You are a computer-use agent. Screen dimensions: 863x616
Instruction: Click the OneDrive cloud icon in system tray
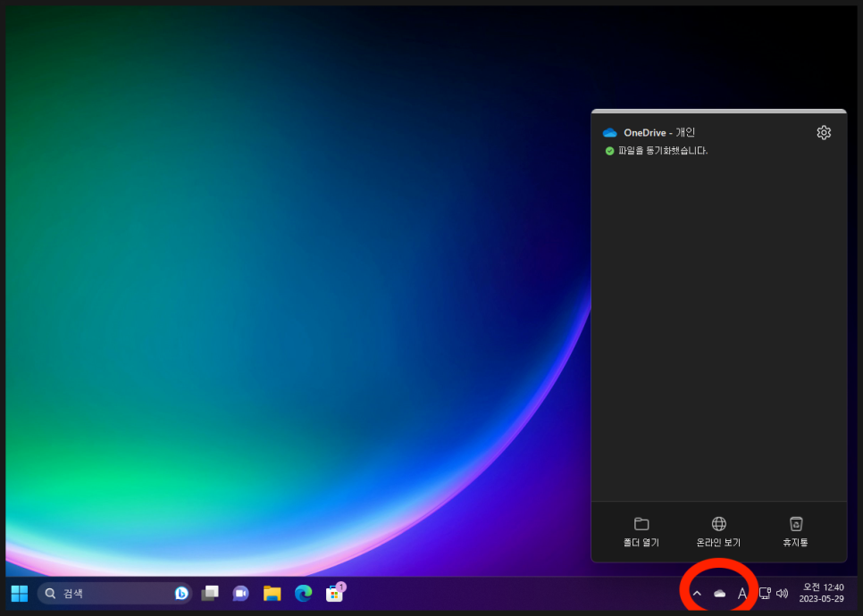click(719, 594)
